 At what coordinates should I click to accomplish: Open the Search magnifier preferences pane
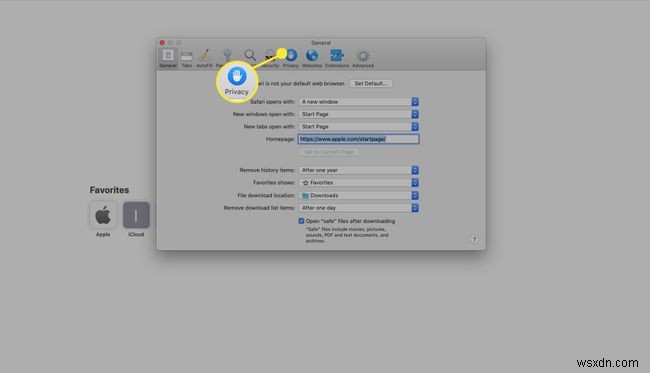250,55
